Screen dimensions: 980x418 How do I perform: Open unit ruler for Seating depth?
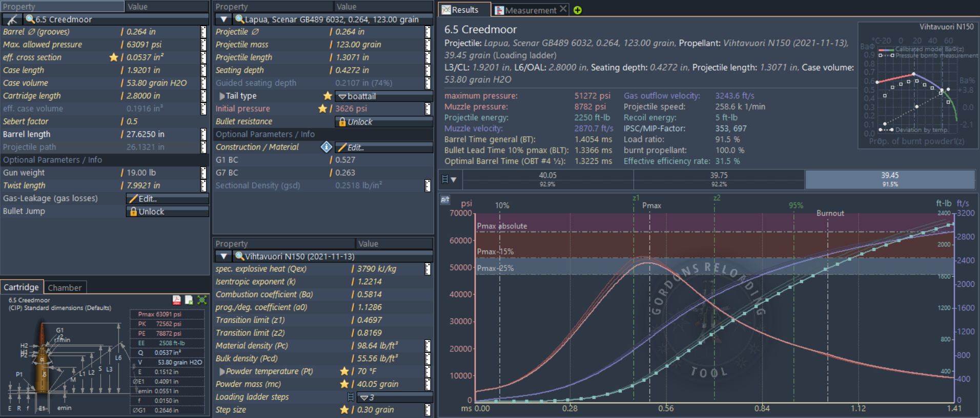coord(427,70)
